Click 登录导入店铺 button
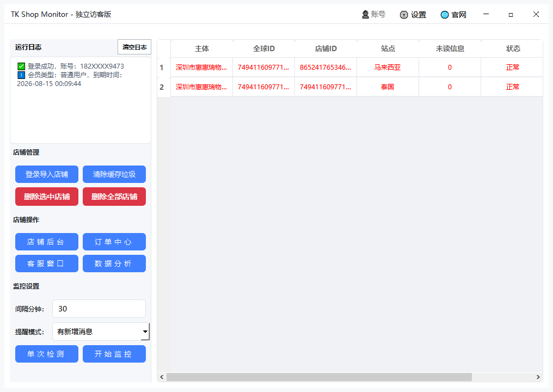This screenshot has width=553, height=392. (x=47, y=174)
